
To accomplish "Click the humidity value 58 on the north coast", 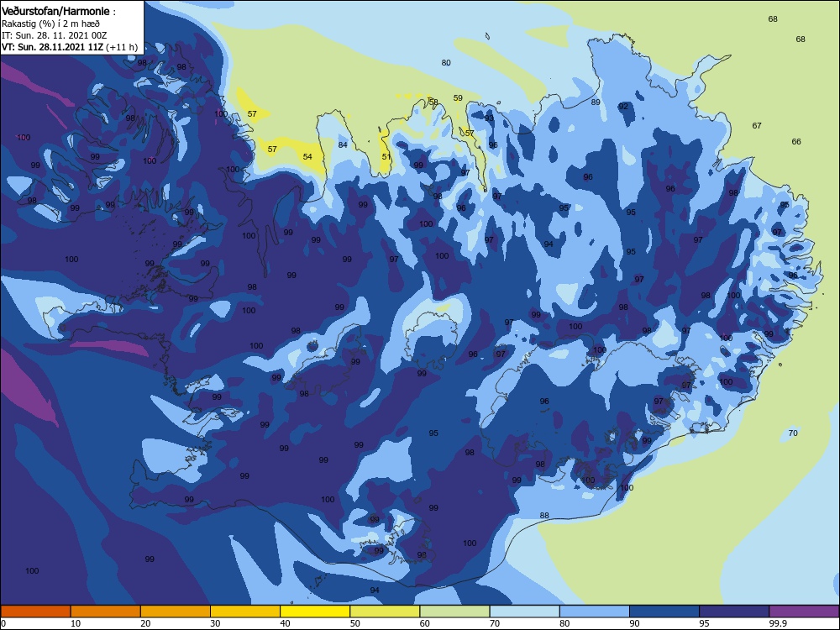I will point(433,102).
